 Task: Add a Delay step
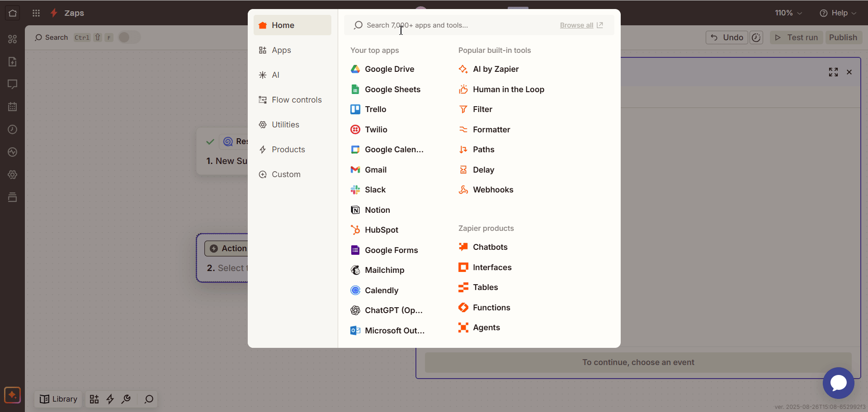click(476, 170)
